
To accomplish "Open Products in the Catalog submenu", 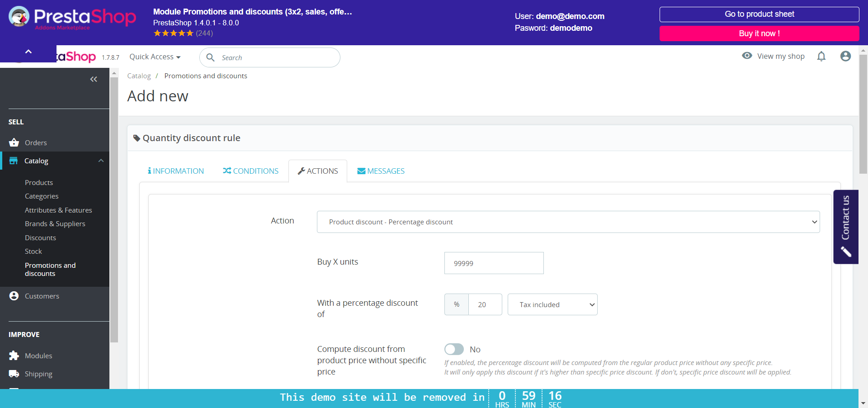I will tap(39, 182).
